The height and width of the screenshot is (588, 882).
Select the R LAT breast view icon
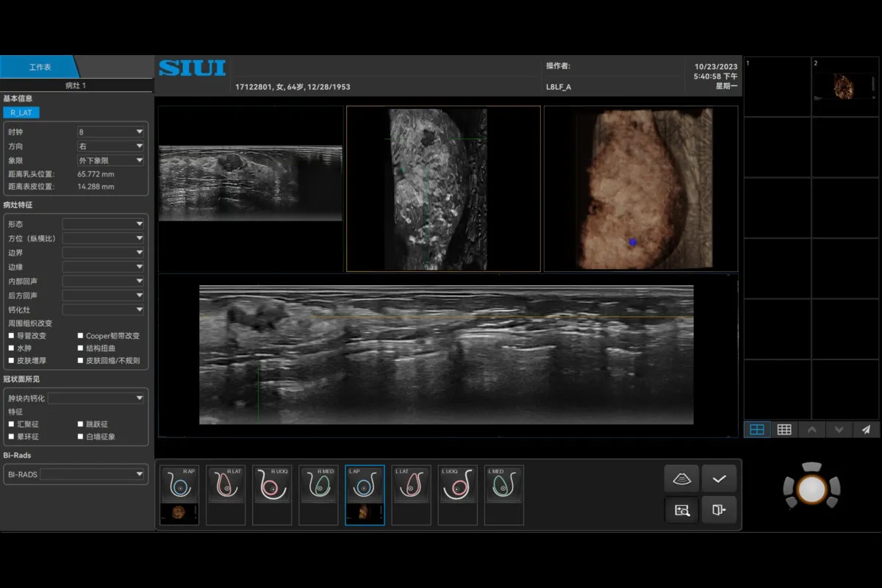(226, 484)
